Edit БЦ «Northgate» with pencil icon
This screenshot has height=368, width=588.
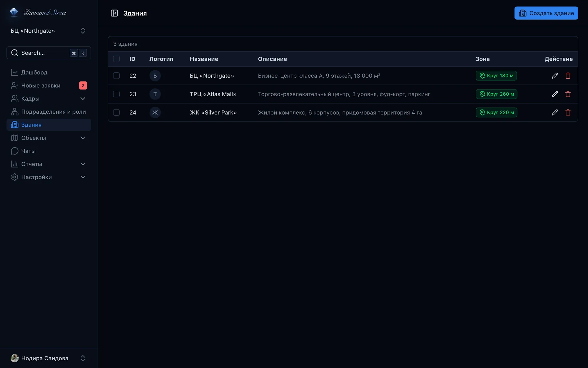tap(555, 76)
